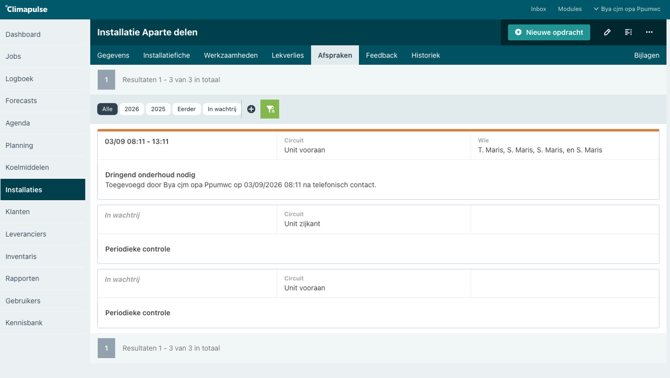Open Leveranciers in sidebar
670x378 pixels.
[x=43, y=234]
